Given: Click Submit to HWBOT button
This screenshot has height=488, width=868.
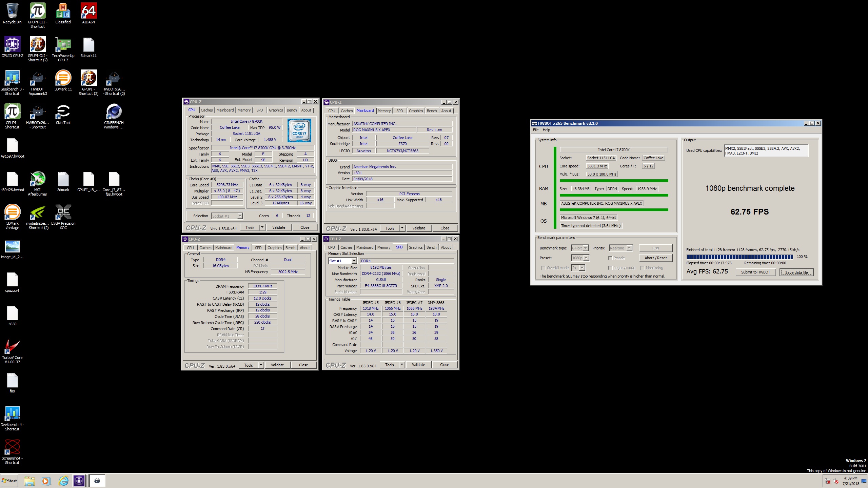Looking at the screenshot, I should (755, 272).
